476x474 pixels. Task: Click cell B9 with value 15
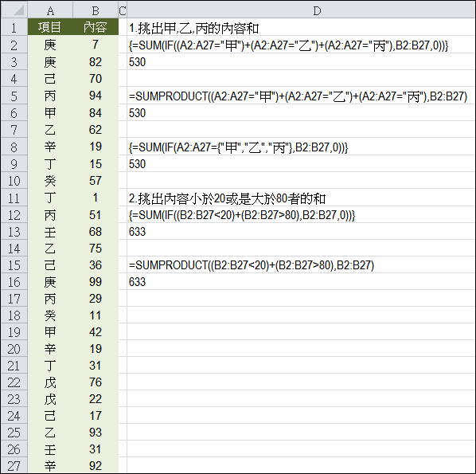point(96,164)
